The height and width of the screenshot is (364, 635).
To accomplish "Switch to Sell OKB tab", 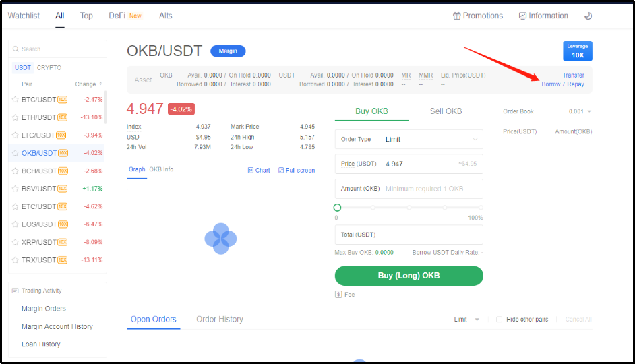I will (446, 111).
